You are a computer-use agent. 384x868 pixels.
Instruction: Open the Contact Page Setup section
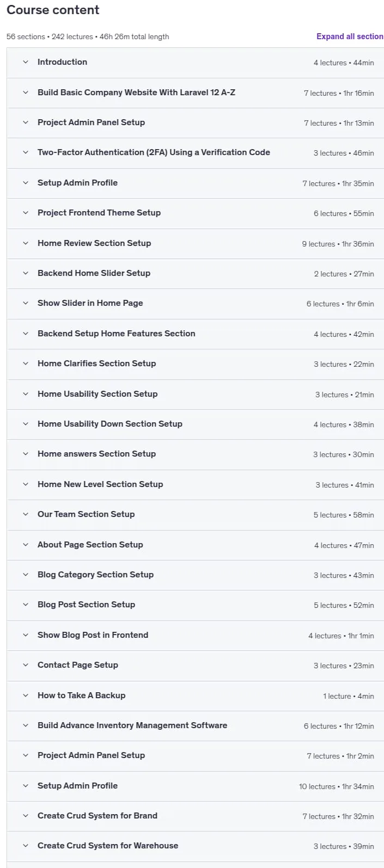(x=195, y=665)
